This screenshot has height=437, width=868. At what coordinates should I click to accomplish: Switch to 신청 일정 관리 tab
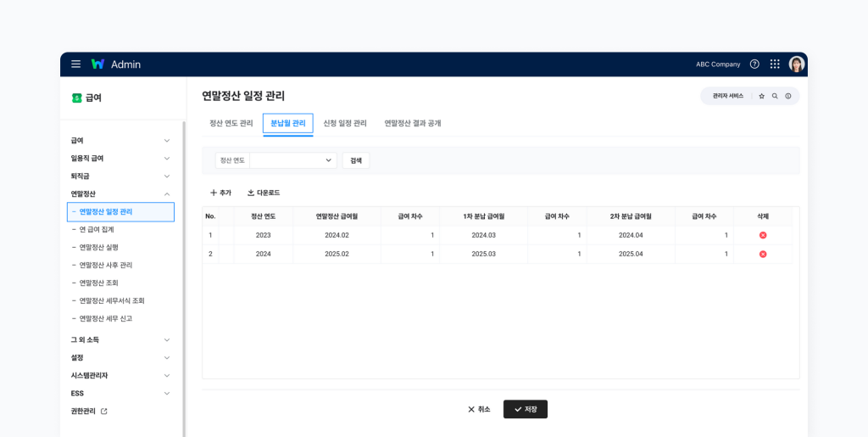(345, 124)
